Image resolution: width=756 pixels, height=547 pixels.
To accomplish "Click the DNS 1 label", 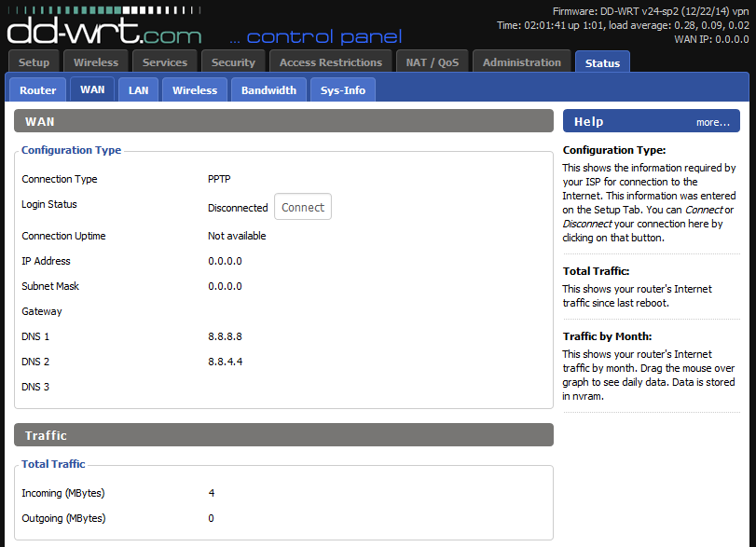I will pyautogui.click(x=35, y=336).
